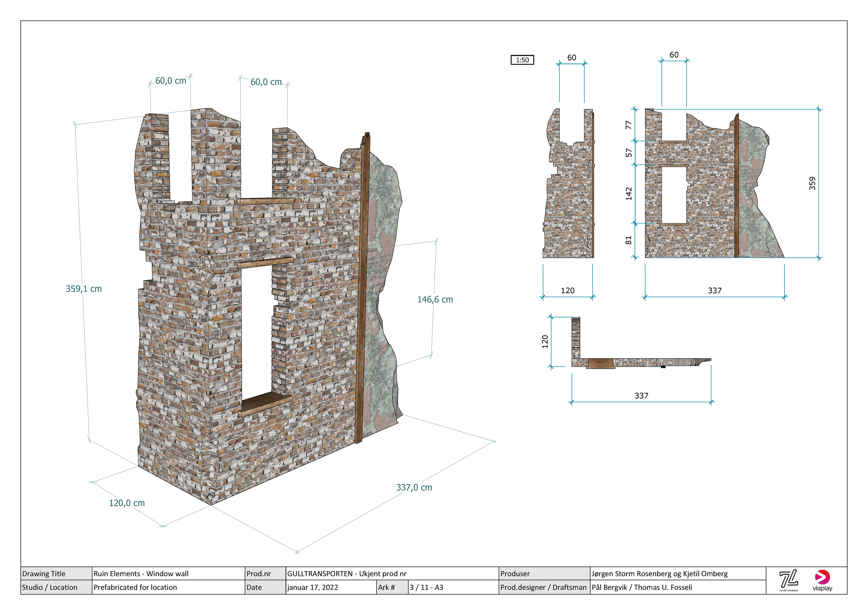Click the GULLTRANSPORTEN production number field
Viewport: 868px width, 614px height.
pos(347,574)
